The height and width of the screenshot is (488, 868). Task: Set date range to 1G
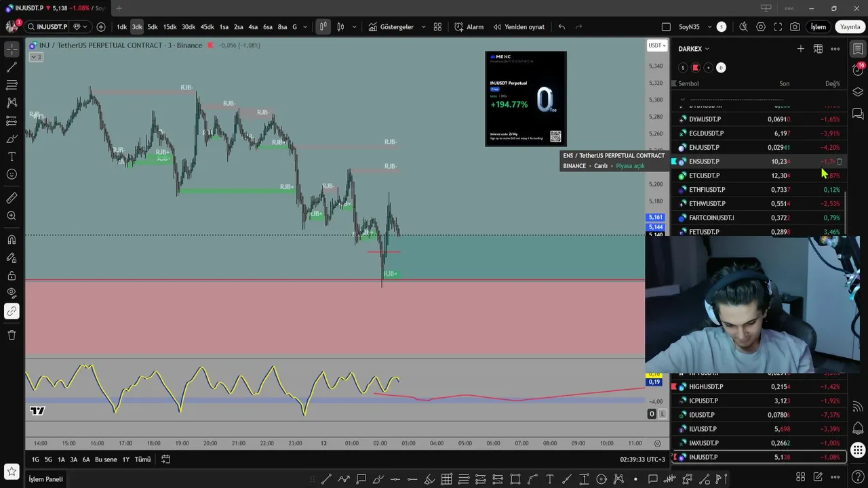35,460
